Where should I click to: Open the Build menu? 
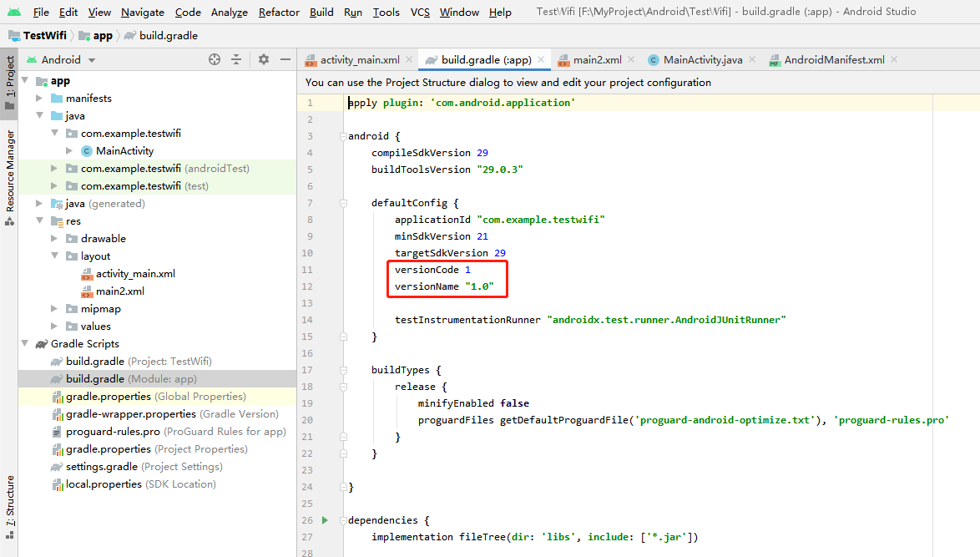coord(321,12)
